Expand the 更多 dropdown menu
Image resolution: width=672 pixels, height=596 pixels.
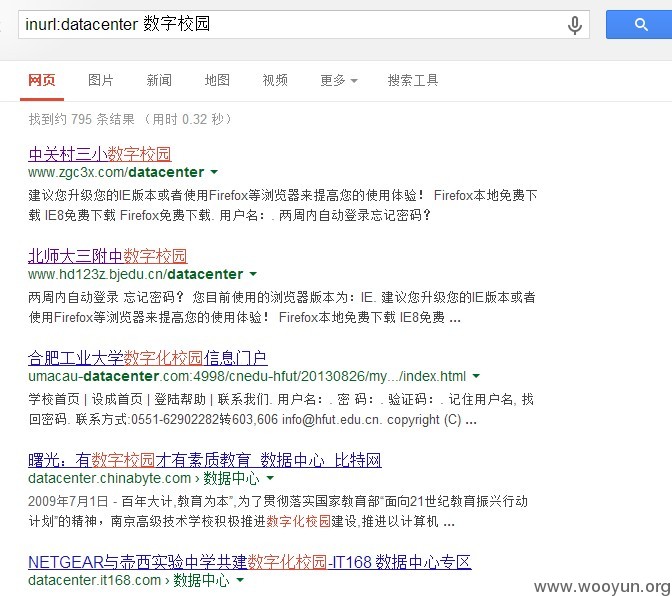pos(339,80)
